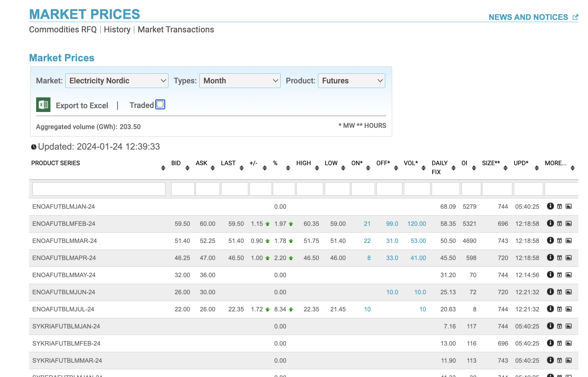The image size is (588, 377).
Task: Expand the Types dropdown set to Month
Action: [x=240, y=81]
